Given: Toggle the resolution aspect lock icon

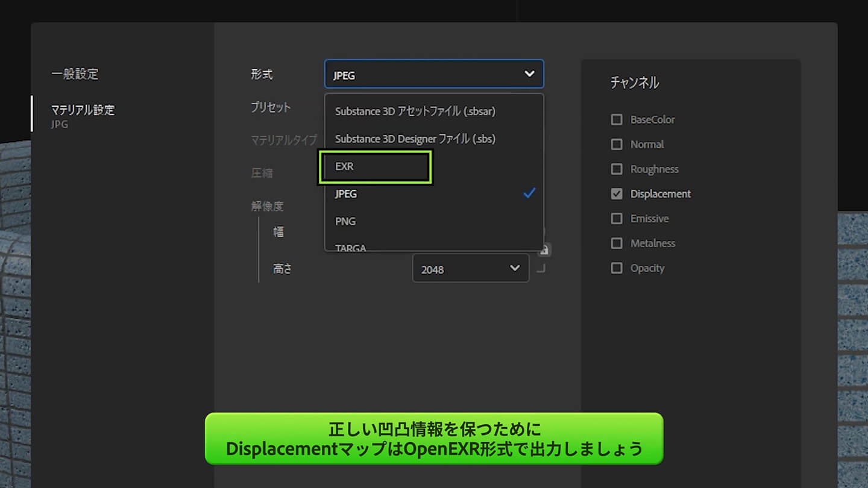Looking at the screenshot, I should pos(544,249).
